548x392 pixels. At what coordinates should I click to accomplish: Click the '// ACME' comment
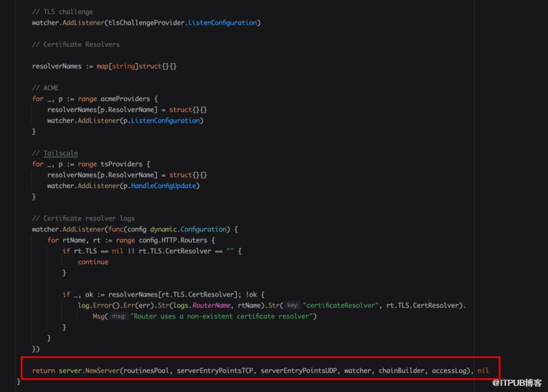pyautogui.click(x=46, y=88)
